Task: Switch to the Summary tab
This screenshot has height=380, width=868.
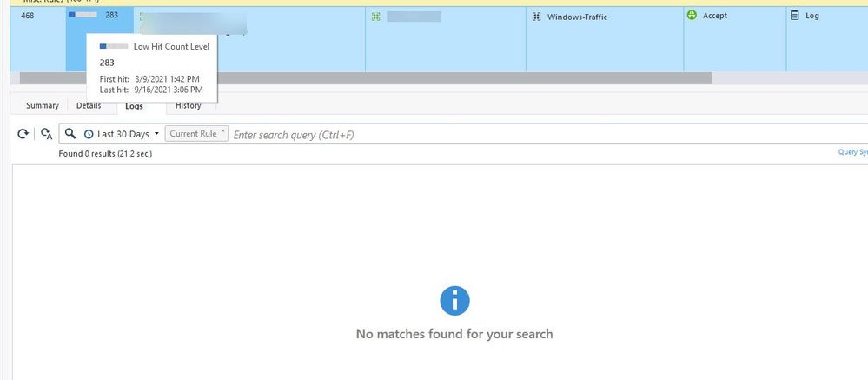Action: point(42,105)
